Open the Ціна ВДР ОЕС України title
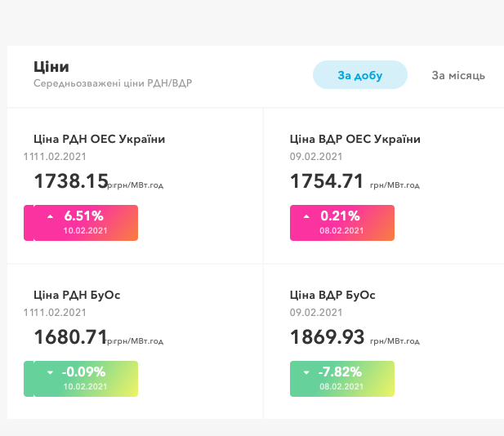This screenshot has height=436, width=504. (x=355, y=139)
